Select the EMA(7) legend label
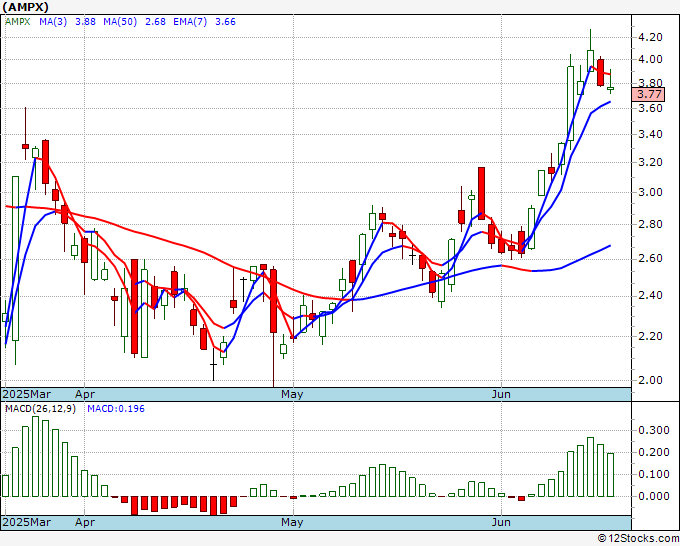Image resolution: width=680 pixels, height=546 pixels. 190,22
